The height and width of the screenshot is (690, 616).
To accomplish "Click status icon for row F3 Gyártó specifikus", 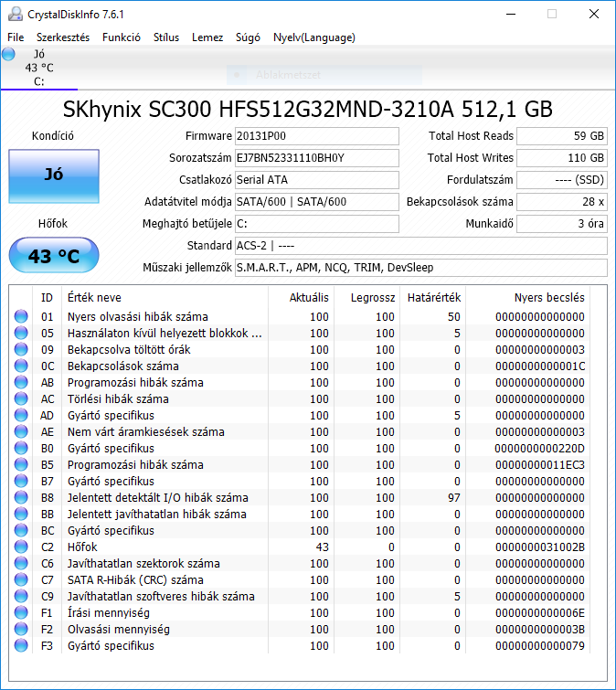I will click(x=21, y=645).
